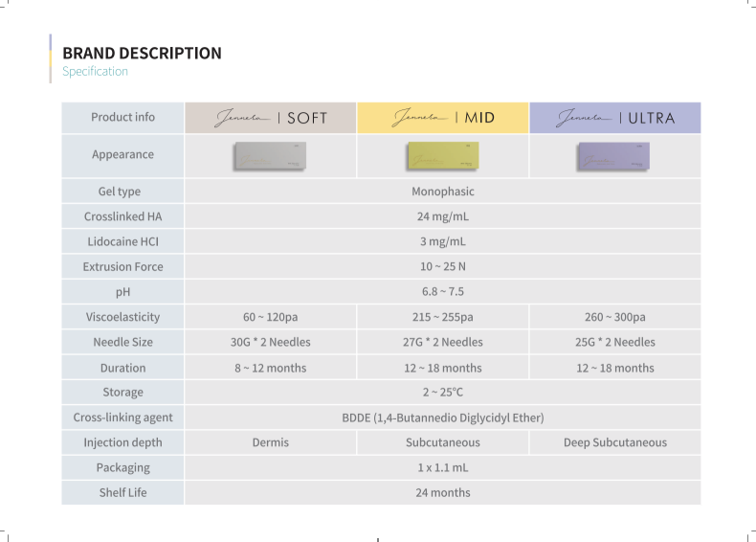This screenshot has width=756, height=542.
Task: Click the Jennela MID column header
Action: (x=443, y=118)
